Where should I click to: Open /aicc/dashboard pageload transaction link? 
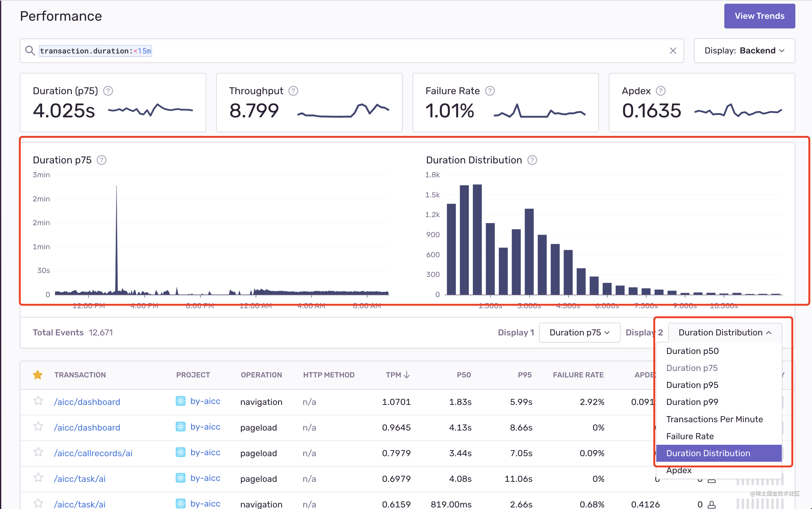87,427
